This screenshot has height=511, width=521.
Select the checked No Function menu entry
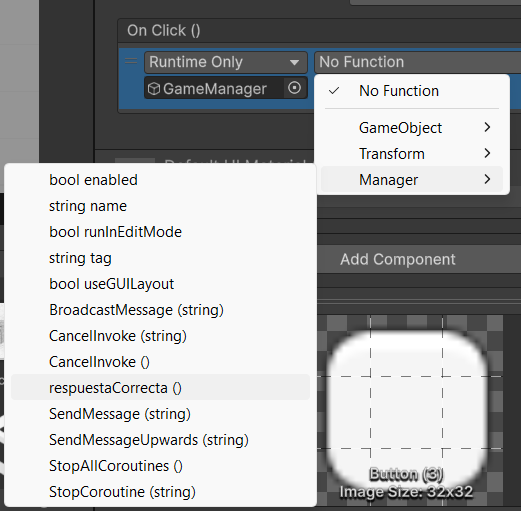point(412,91)
